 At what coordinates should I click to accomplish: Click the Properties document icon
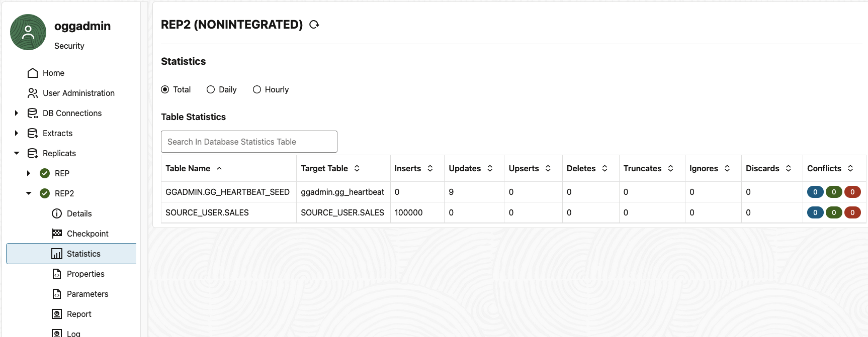click(57, 274)
